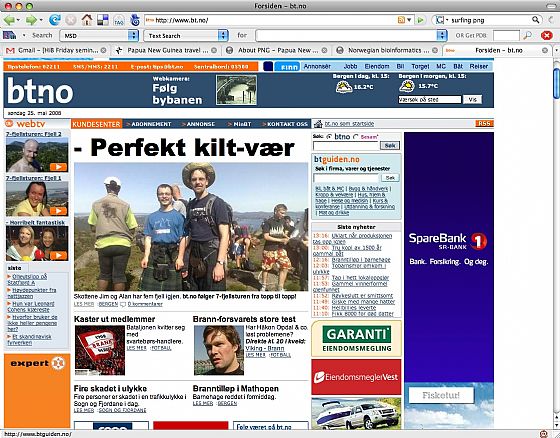Viewport: 560px width, 438px height.
Task: Click the vertical scrollbar thumb
Action: pos(556,84)
